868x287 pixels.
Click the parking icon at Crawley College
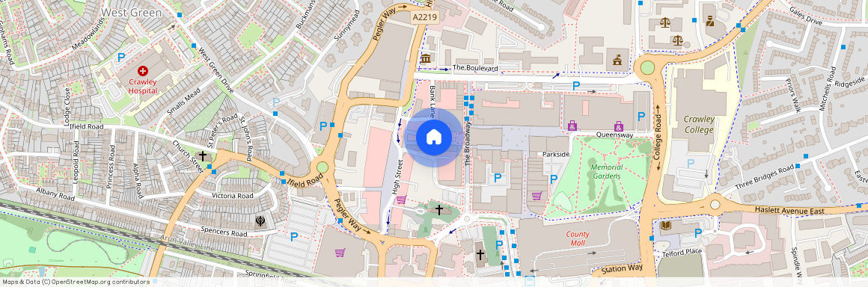coord(691,164)
